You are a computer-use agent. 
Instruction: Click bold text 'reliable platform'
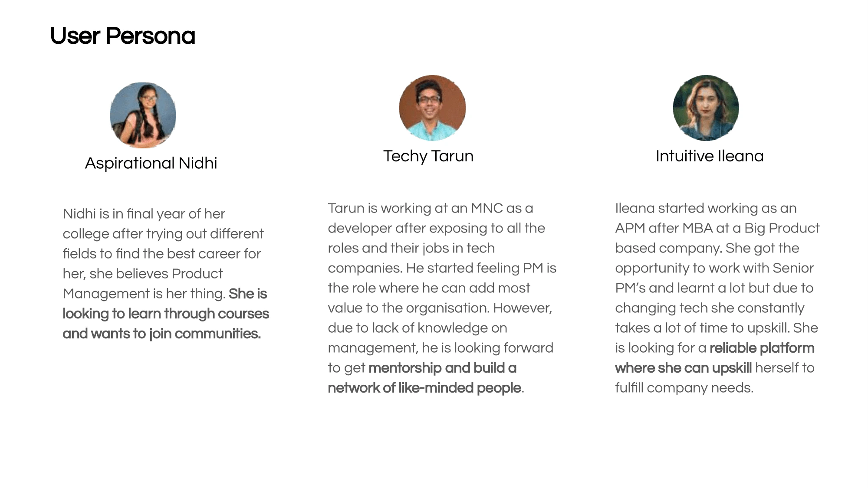click(x=762, y=348)
